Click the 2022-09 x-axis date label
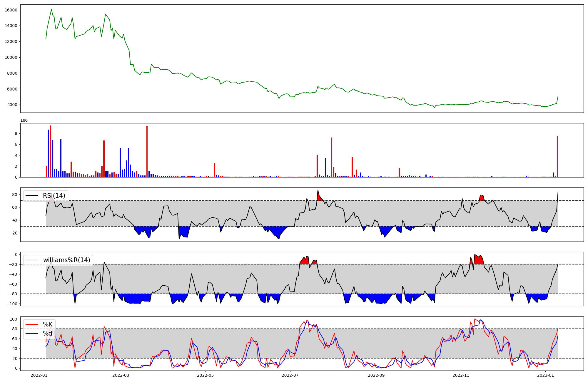 [376, 375]
